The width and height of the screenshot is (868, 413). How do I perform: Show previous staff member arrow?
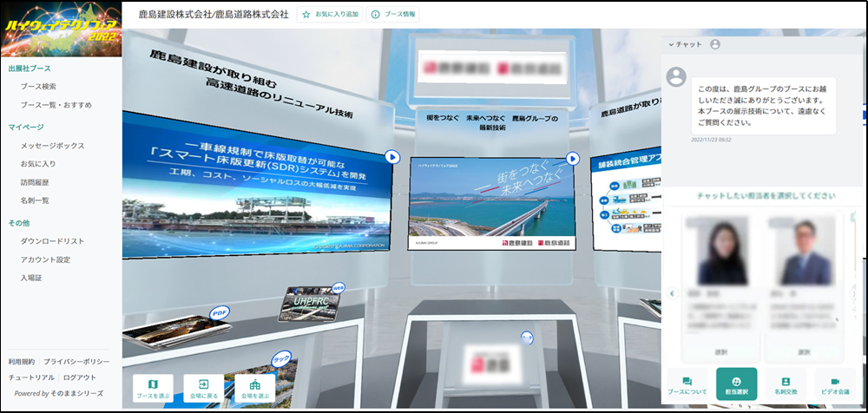[x=674, y=293]
